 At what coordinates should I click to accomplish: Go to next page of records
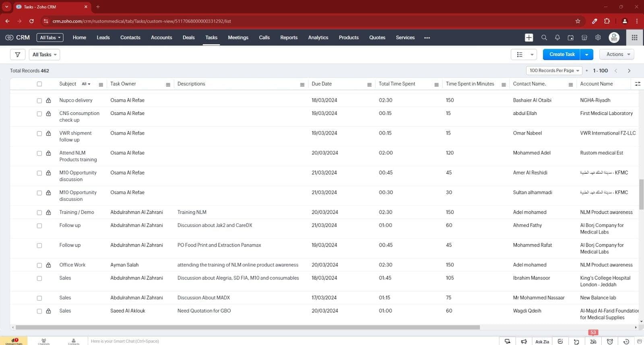(629, 71)
